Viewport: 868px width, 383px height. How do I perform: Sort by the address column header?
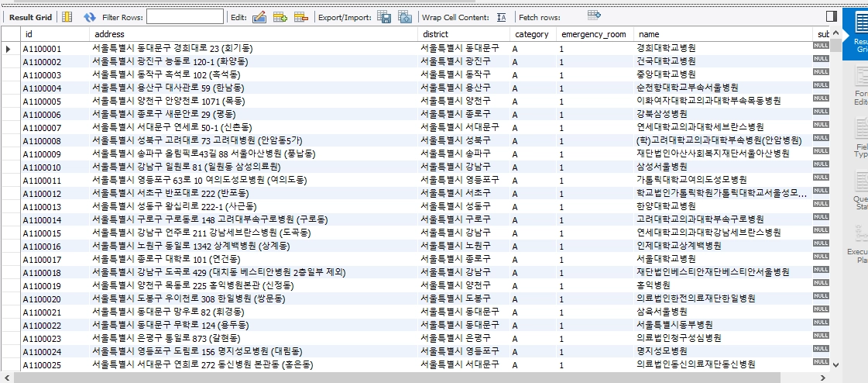253,34
